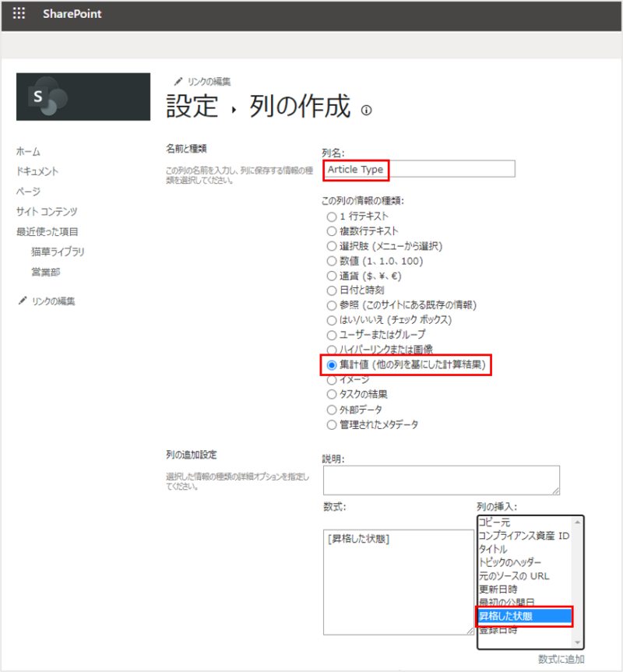Click the pencil icon above the page title

coord(178,81)
